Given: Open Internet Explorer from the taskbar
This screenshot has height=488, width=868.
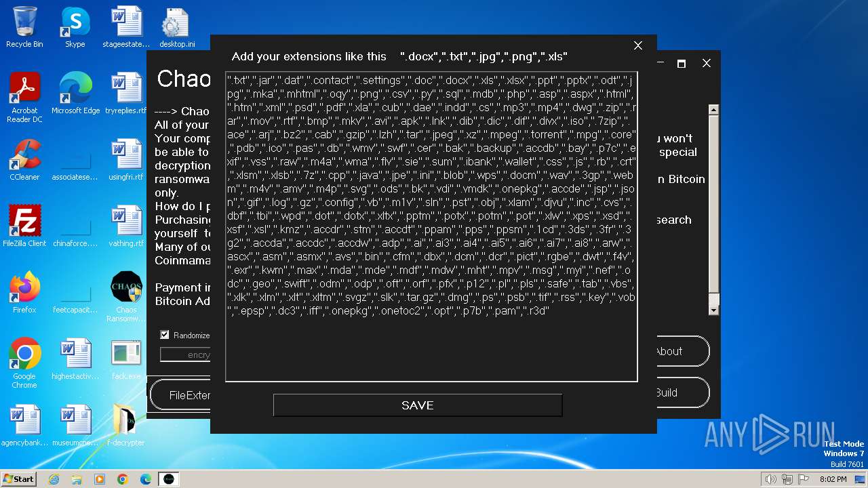Looking at the screenshot, I should click(54, 479).
